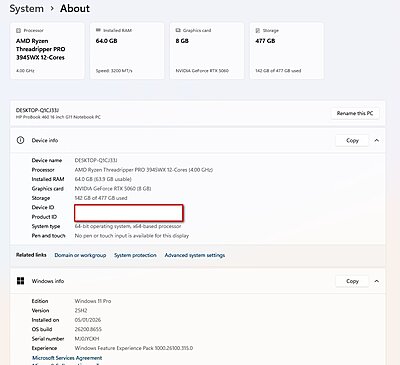Select the 64-bit operating system text
The image size is (400, 365).
[128, 226]
